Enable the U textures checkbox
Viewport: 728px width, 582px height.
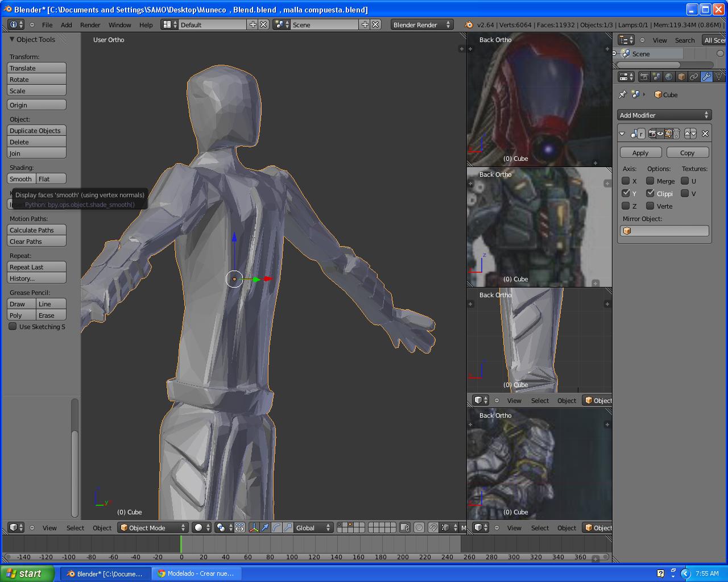(685, 181)
